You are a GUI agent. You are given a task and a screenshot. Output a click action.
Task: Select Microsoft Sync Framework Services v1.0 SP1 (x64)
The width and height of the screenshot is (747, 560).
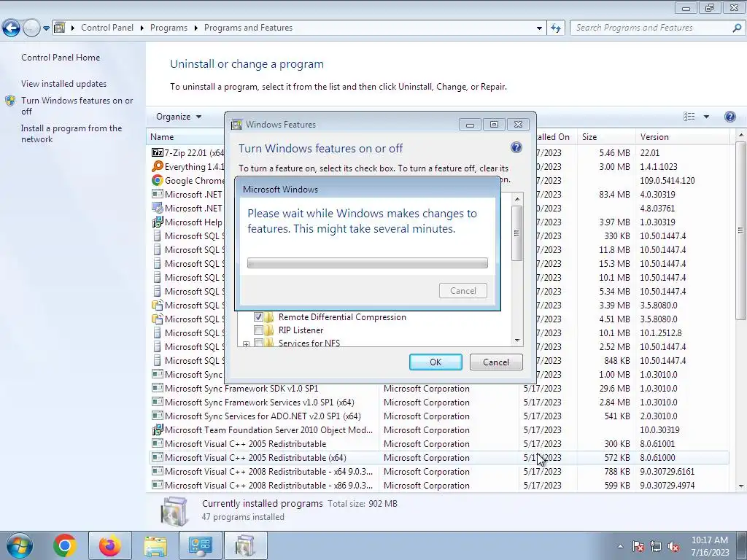coord(438,402)
